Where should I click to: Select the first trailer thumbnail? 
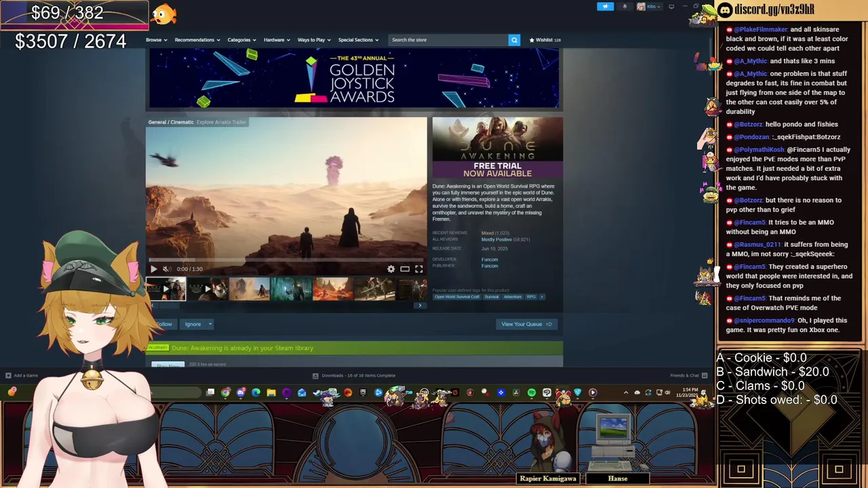tap(165, 289)
